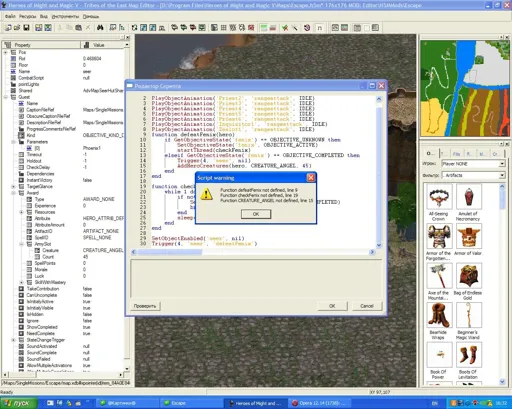Click the property panel scroll-down arrow

coord(127,369)
